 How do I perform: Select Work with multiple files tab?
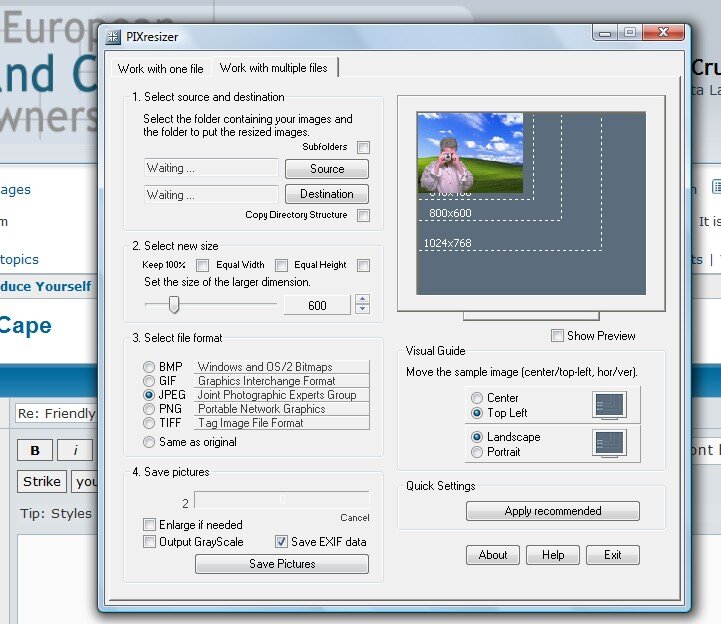(274, 68)
